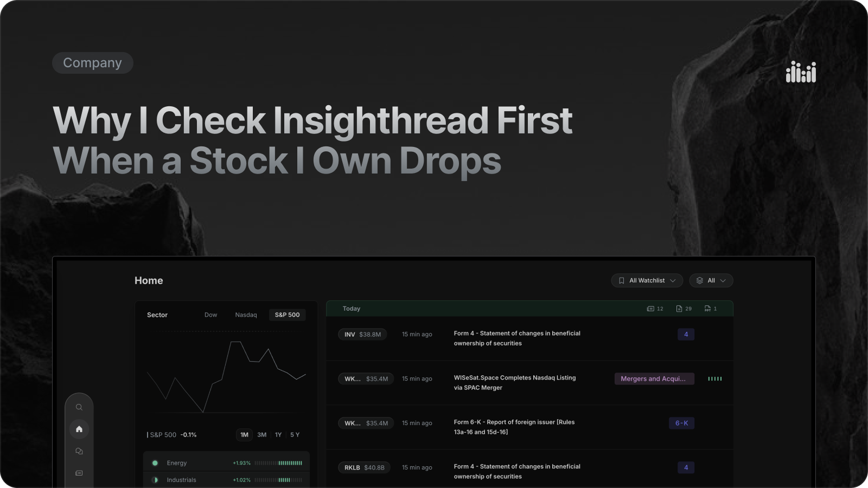The image size is (868, 488).
Task: Select the 1M chart range
Action: pyautogui.click(x=245, y=435)
